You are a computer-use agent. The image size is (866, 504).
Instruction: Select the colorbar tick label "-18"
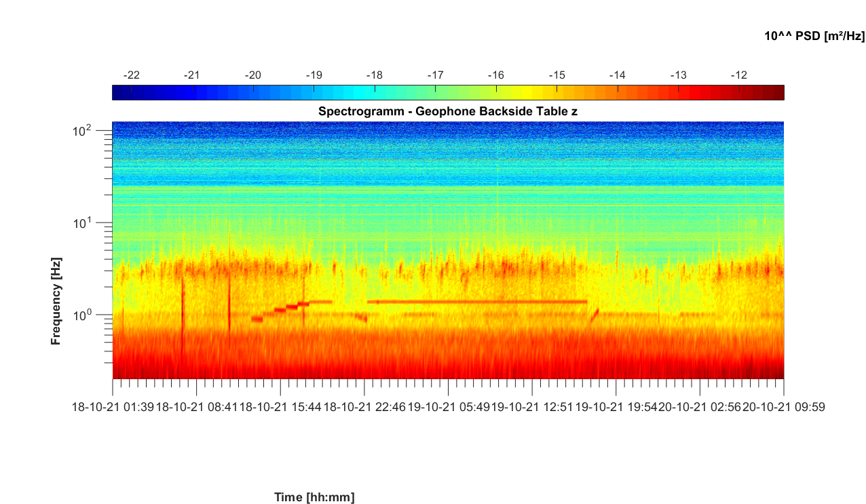click(x=375, y=75)
